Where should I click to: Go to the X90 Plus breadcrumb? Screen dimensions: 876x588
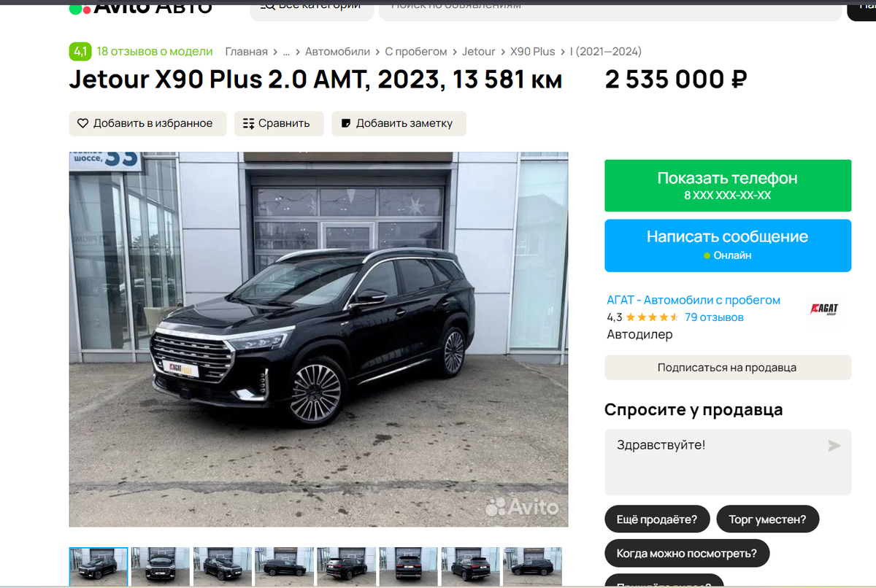click(532, 52)
